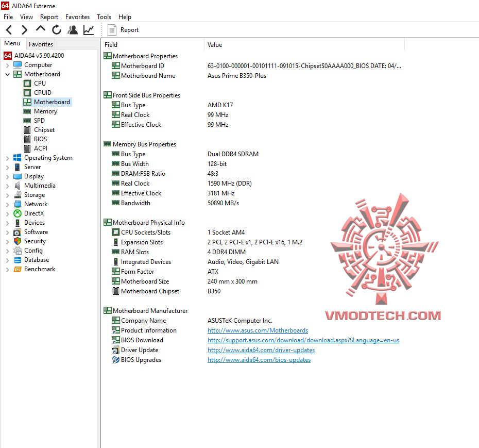Open the user profile toolbar icon
This screenshot has height=448, width=479.
(x=73, y=30)
